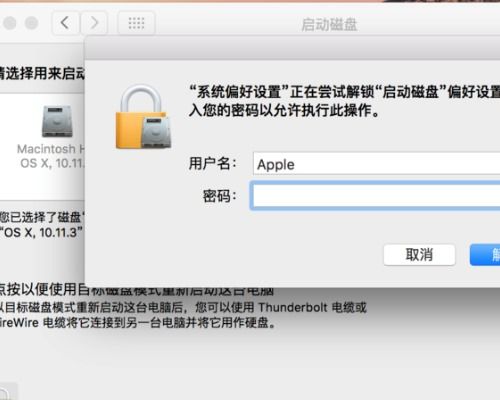500x400 pixels.
Task: Click the "OS X, 10.11.3" selected disk text
Action: [x=41, y=232]
